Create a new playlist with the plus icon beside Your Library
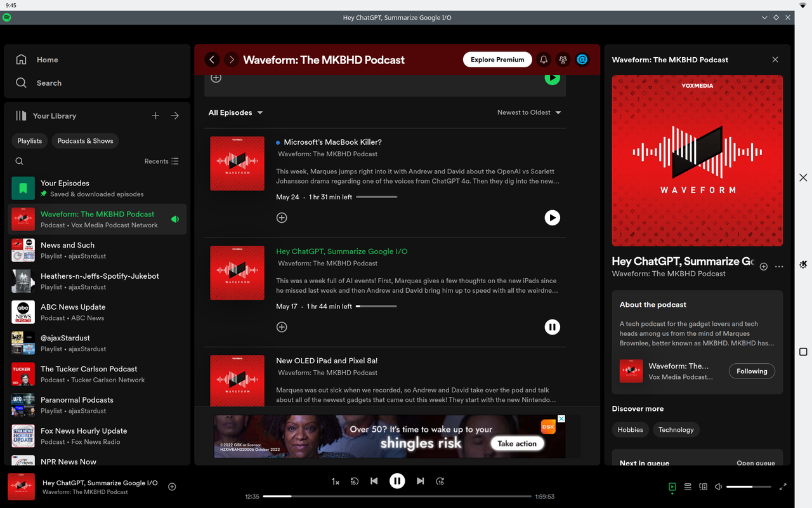The width and height of the screenshot is (812, 508). tap(155, 116)
